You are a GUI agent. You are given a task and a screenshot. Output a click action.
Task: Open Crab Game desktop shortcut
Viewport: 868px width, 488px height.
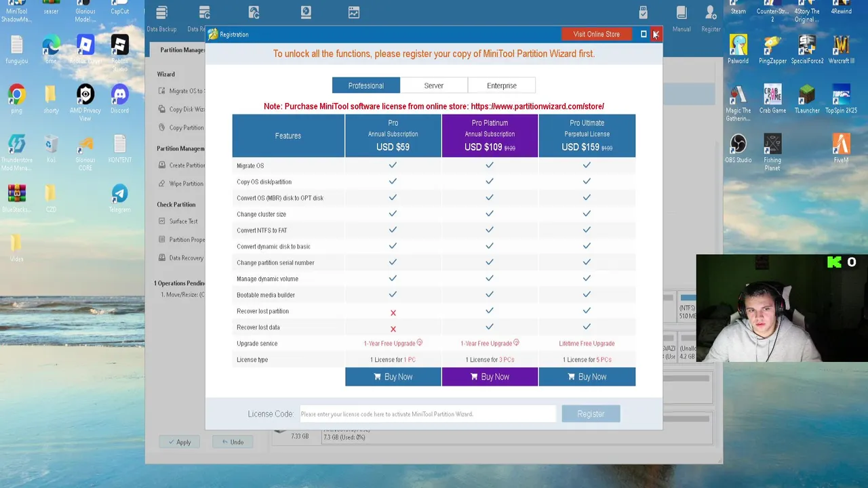(772, 98)
